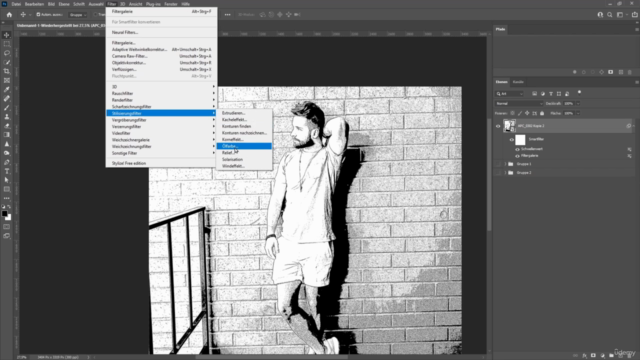Open the Deckkraft opacity dropdown arrow
Screen dimensions: 640x360
pos(578,104)
